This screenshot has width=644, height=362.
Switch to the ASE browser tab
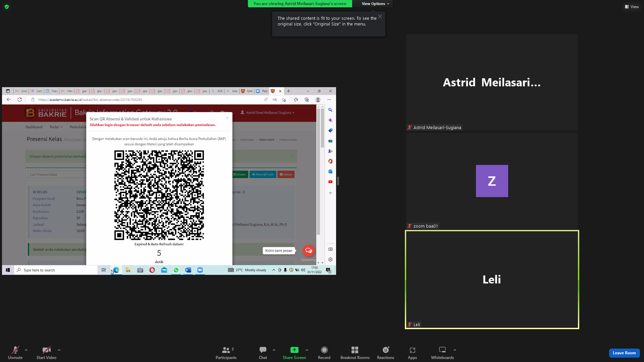[217, 91]
